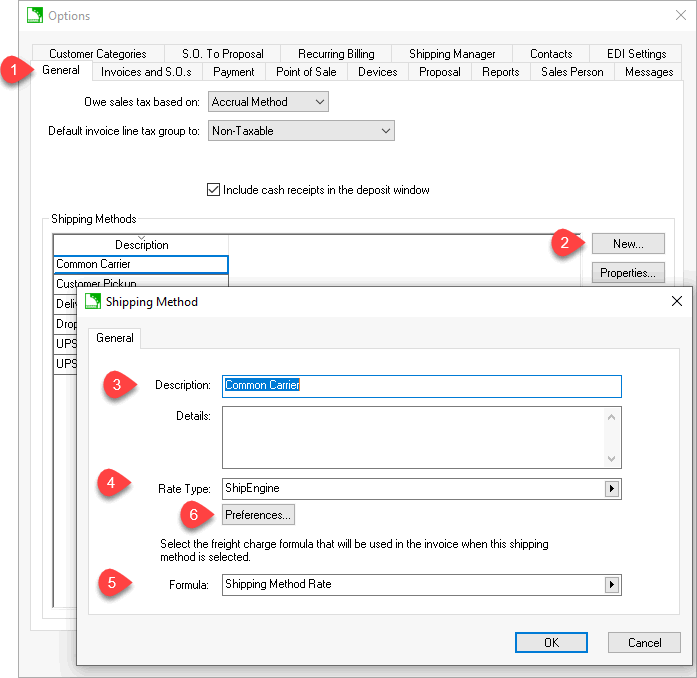Screen dimensions: 697x678
Task: Open the Formula lookup arrow
Action: coord(612,585)
